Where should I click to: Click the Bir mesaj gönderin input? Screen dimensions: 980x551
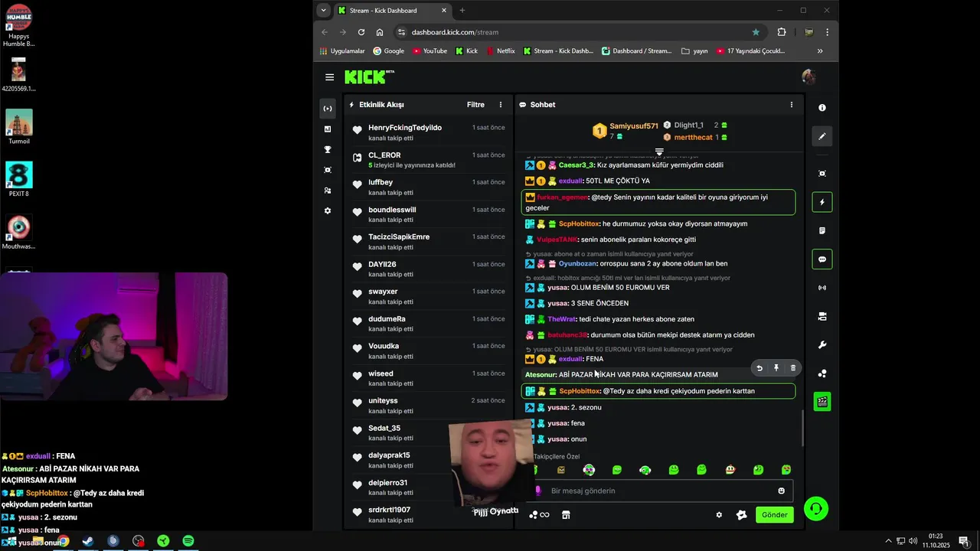coord(659,491)
